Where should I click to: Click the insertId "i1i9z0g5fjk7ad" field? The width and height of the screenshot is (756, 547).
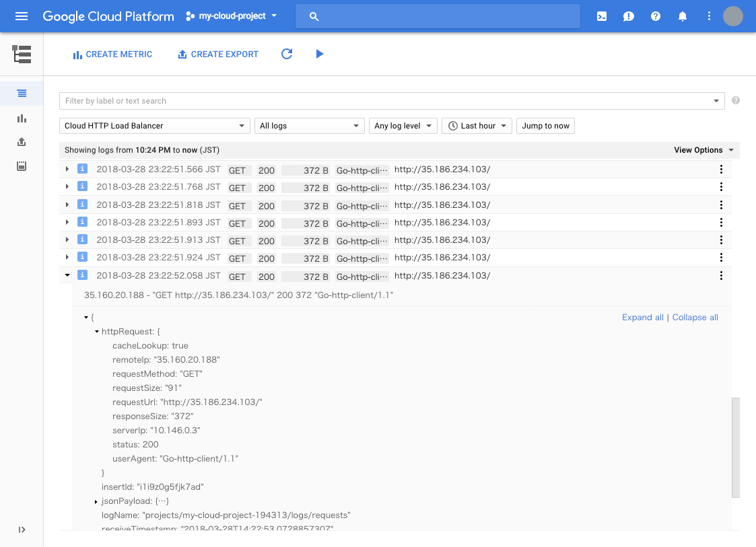coord(152,486)
